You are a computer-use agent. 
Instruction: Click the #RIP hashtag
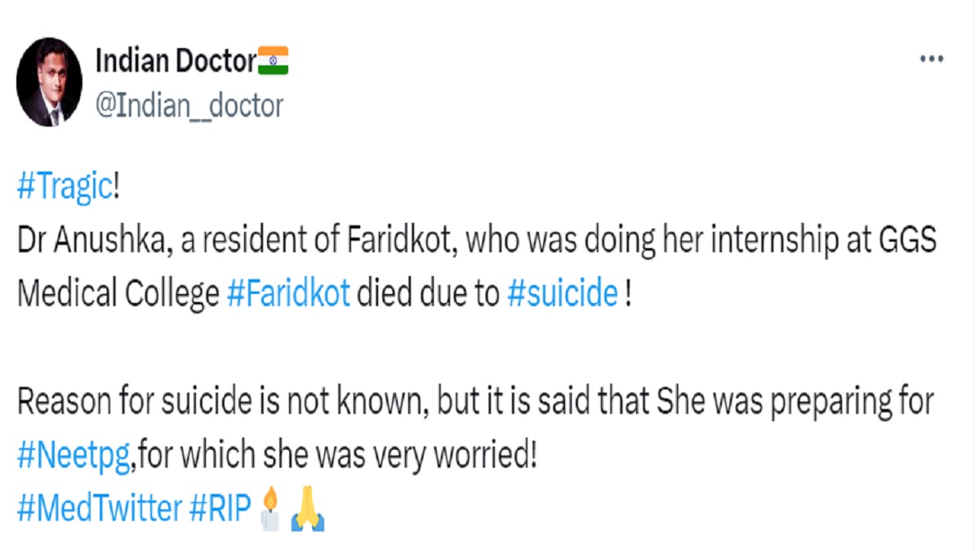coord(219,509)
